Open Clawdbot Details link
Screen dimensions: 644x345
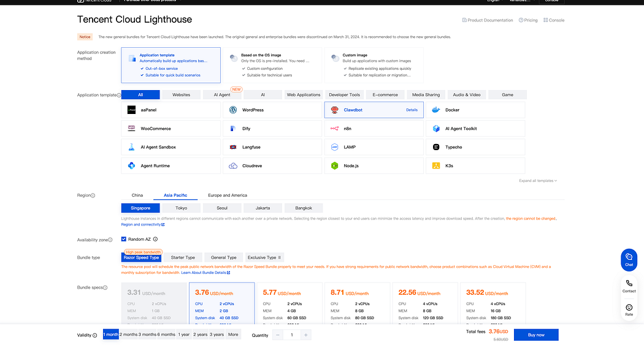(412, 110)
